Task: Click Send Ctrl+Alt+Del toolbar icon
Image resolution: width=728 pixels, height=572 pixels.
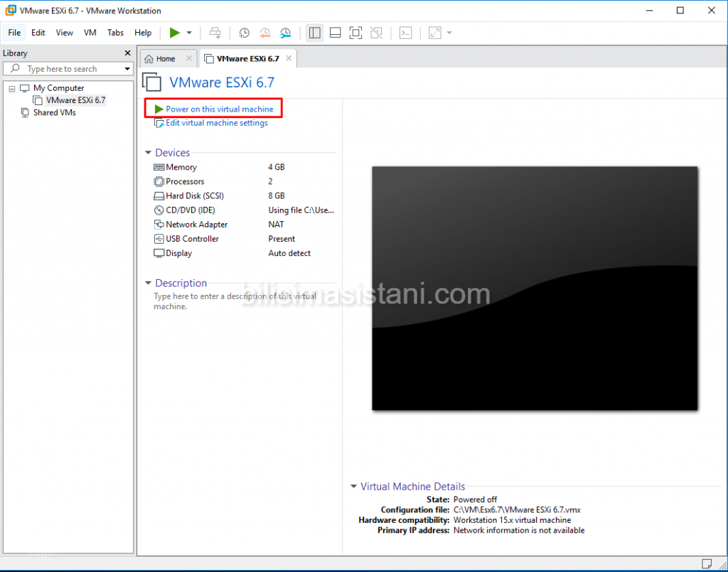Action: coord(215,33)
